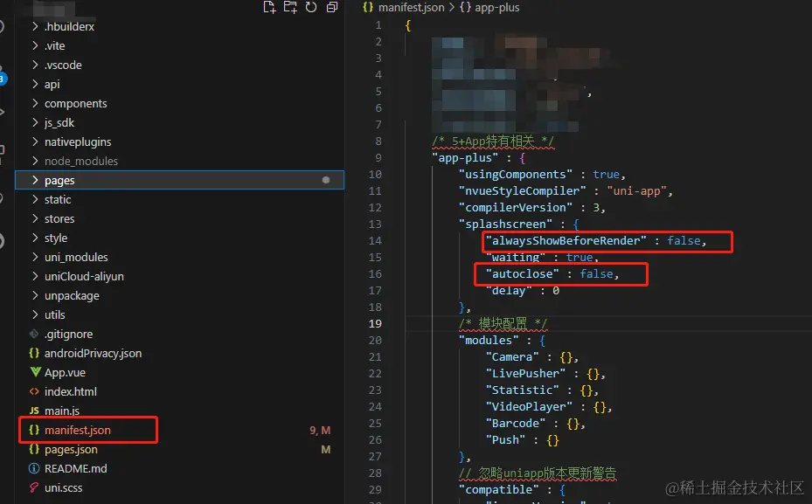This screenshot has height=504, width=812.
Task: Open the README.md file
Action: click(179, 468)
